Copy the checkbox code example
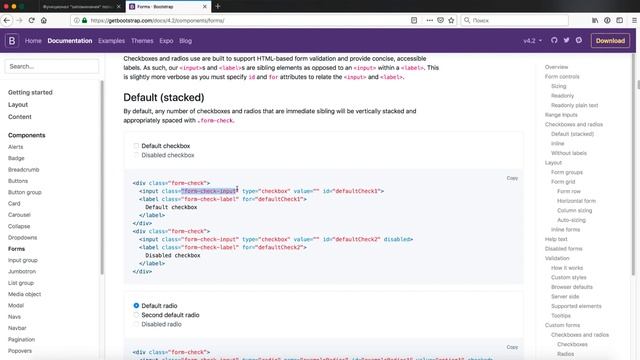Viewport: 640px width, 360px height. (x=512, y=178)
